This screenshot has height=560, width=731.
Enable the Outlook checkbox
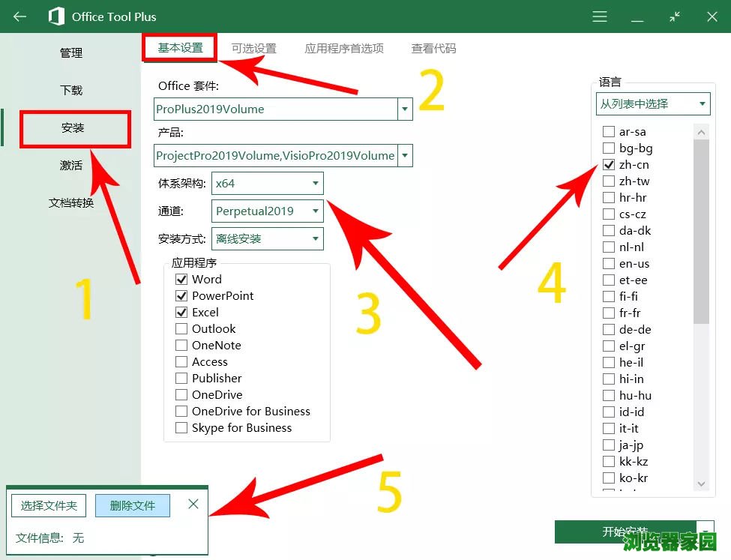[x=181, y=329]
